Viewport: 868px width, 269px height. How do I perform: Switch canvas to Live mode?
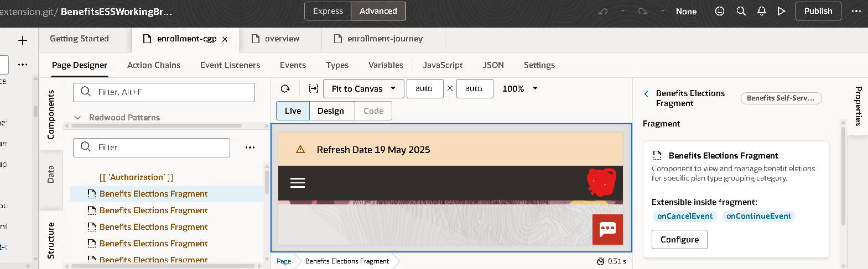click(x=293, y=111)
